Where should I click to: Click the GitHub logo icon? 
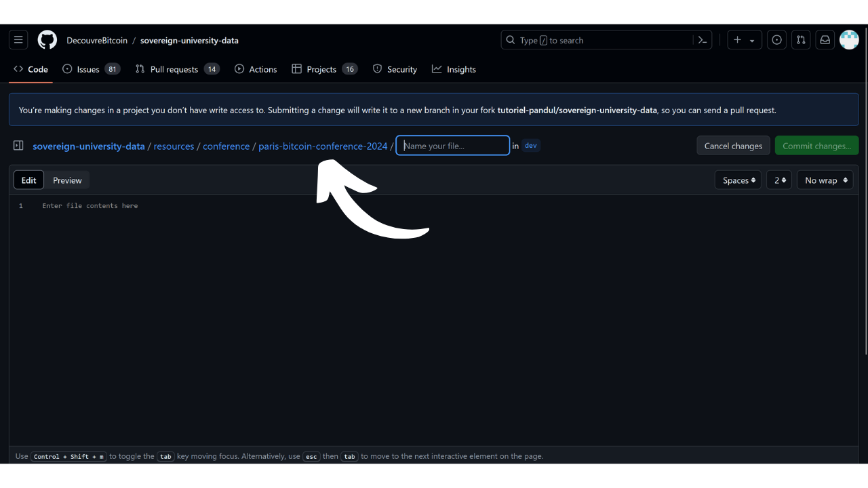coord(47,40)
